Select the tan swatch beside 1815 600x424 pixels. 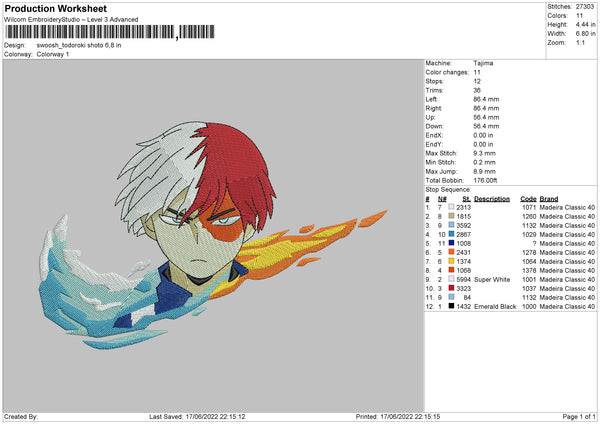tap(451, 216)
